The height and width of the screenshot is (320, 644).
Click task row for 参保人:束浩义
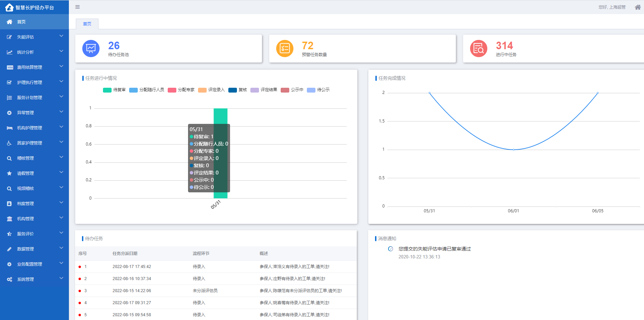(x=216, y=267)
